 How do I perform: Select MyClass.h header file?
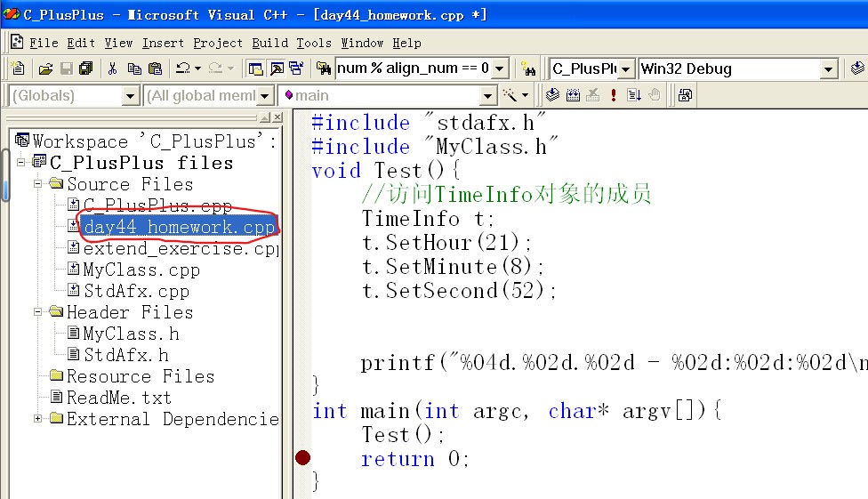131,334
